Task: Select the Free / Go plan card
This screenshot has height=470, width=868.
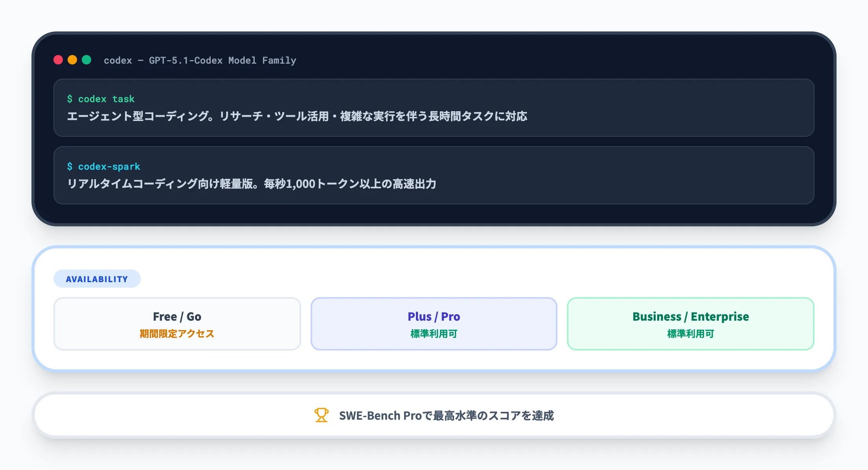Action: click(x=177, y=323)
